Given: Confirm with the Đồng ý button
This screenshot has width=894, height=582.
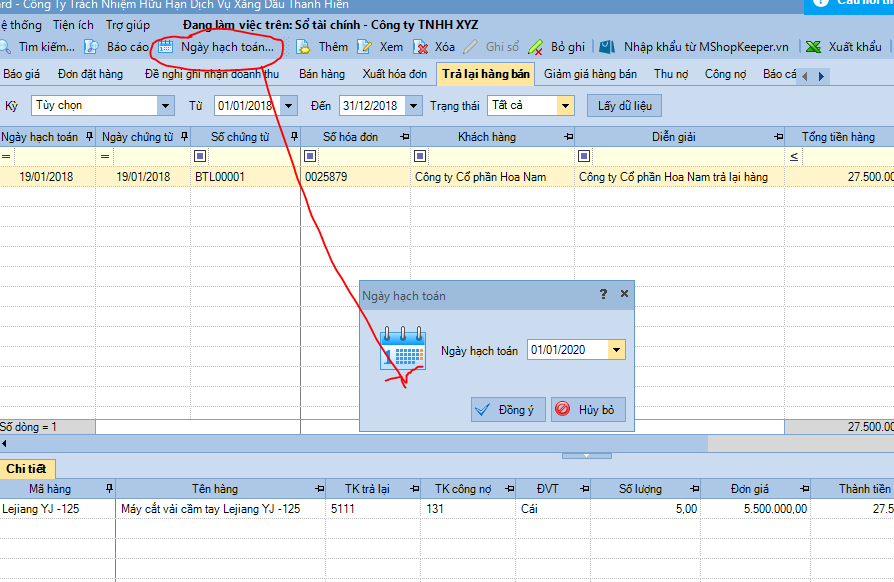Looking at the screenshot, I should 508,410.
